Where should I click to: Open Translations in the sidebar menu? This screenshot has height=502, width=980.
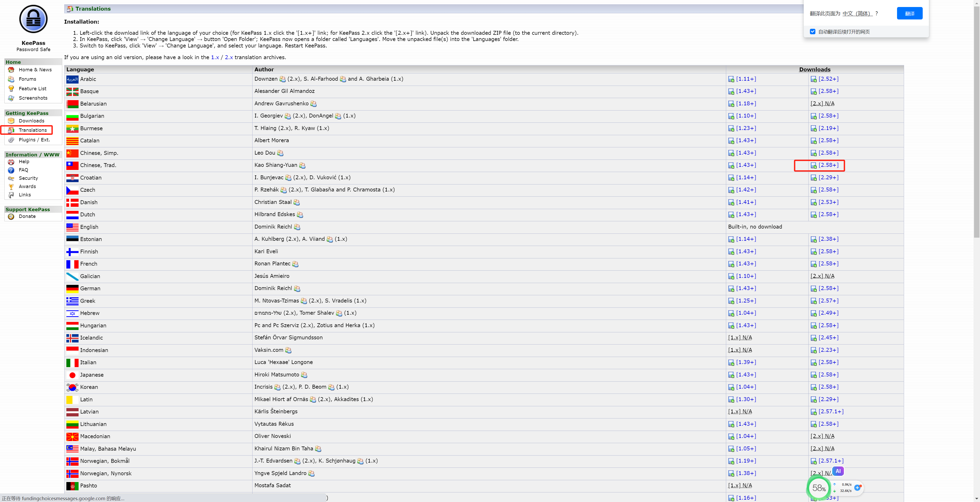coord(33,130)
